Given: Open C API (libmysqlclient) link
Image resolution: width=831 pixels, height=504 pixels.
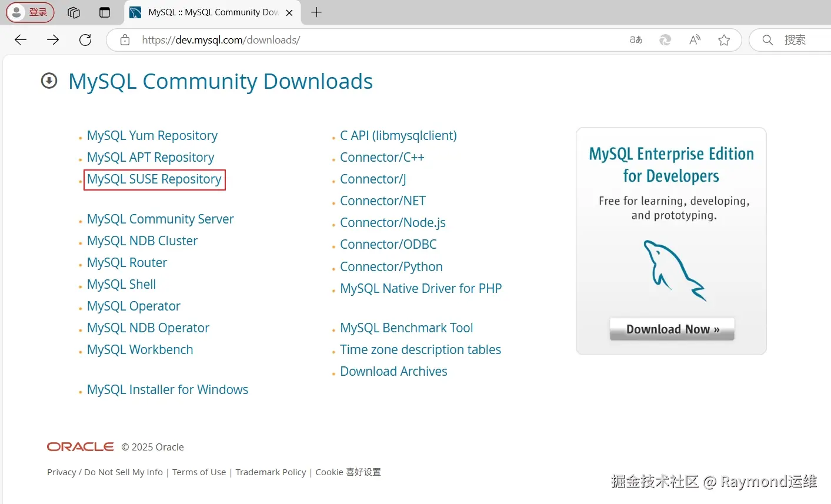Looking at the screenshot, I should pyautogui.click(x=398, y=135).
